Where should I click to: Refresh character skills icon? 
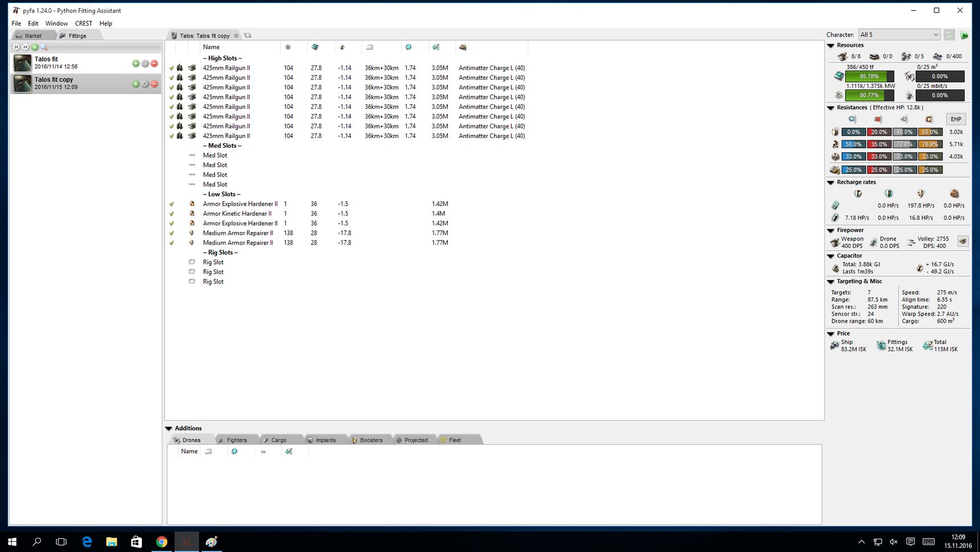949,35
